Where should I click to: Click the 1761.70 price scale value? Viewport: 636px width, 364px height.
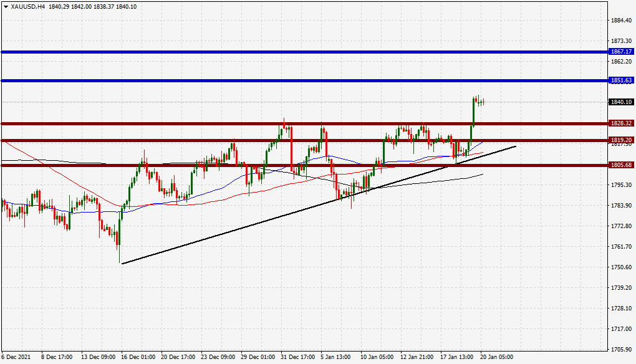pyautogui.click(x=622, y=246)
